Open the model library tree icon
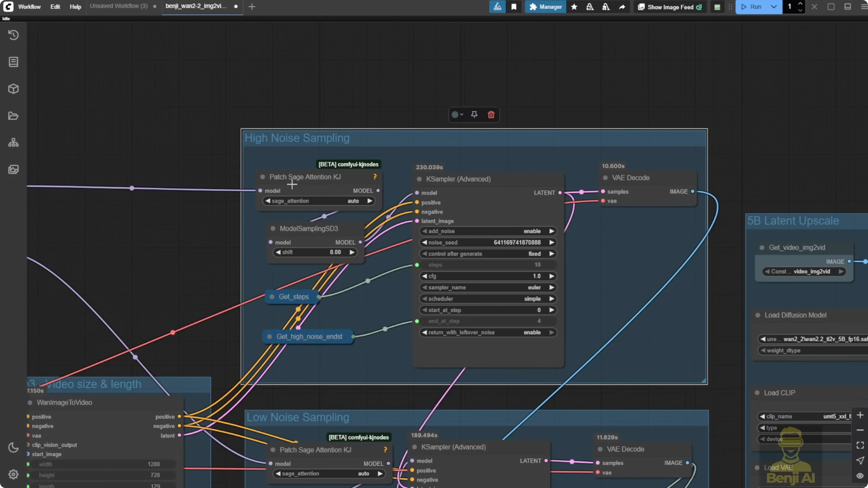Image resolution: width=868 pixels, height=488 pixels. point(13,143)
